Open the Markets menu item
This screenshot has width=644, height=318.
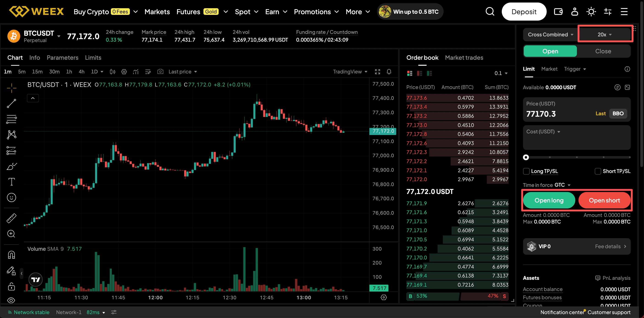tap(157, 12)
